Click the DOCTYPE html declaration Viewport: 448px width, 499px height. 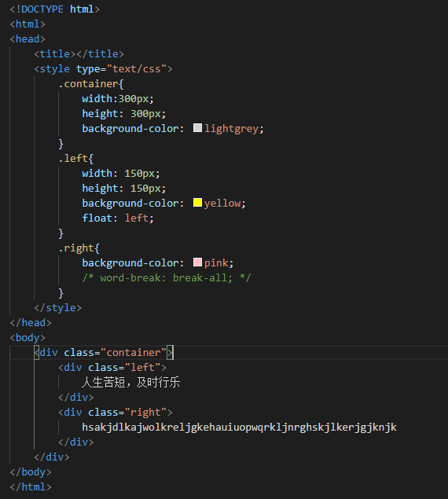tap(55, 9)
